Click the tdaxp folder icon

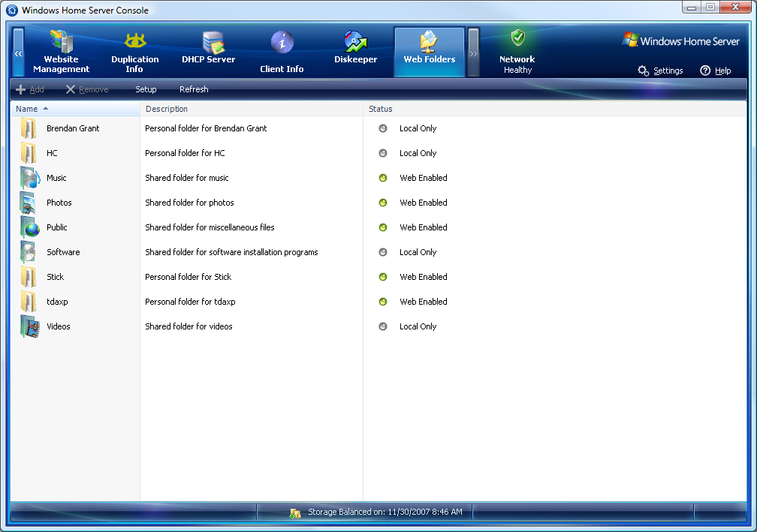point(29,302)
